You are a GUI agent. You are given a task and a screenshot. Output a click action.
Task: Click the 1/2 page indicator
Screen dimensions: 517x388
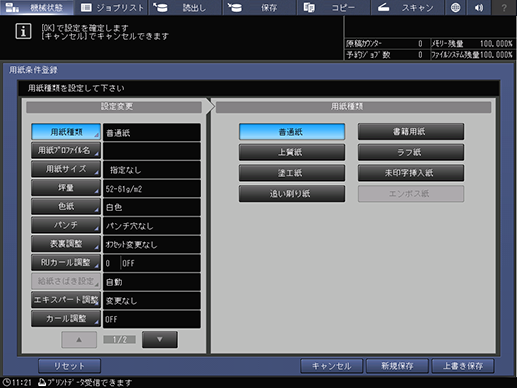tap(119, 340)
